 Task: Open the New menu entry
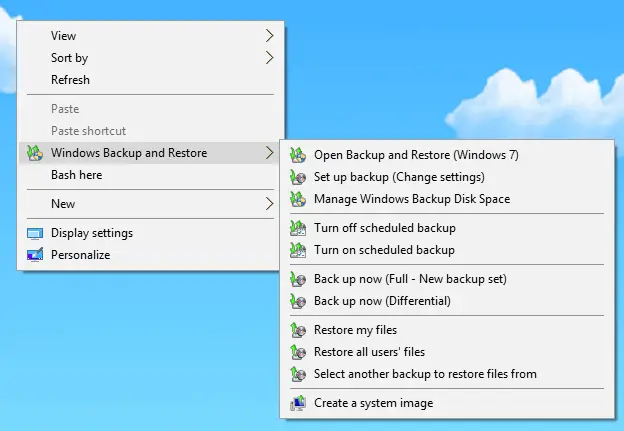(149, 204)
